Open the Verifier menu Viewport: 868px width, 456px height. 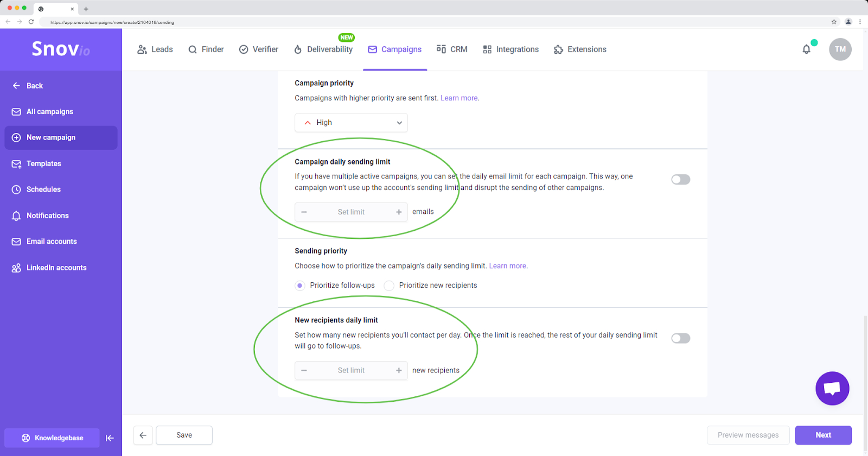(259, 49)
